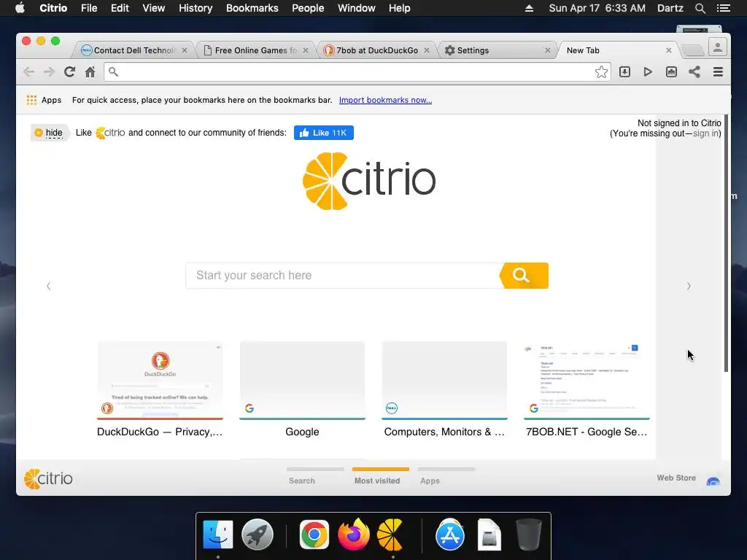This screenshot has width=747, height=560.
Task: Open the video grabber toolbar icon
Action: pos(671,72)
